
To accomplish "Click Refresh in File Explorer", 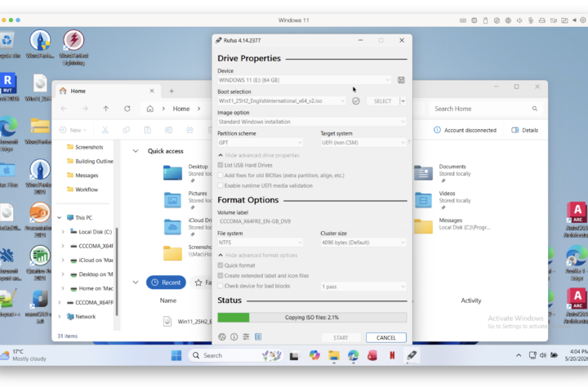I will (x=127, y=109).
